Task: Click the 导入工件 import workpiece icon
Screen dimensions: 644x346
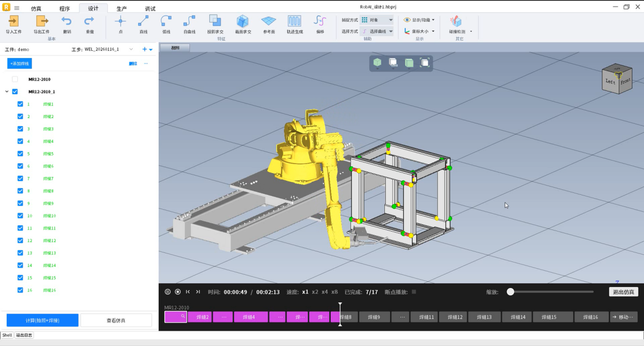Action: click(x=14, y=21)
